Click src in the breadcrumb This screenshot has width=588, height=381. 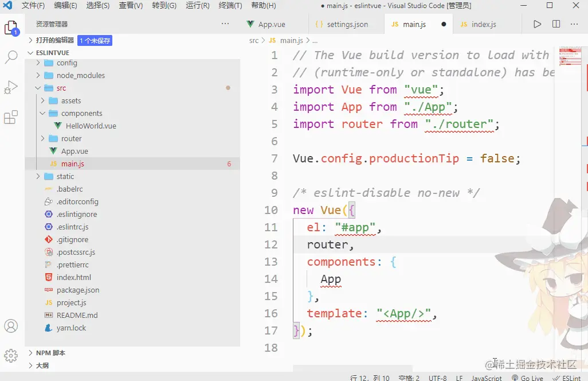tap(254, 41)
